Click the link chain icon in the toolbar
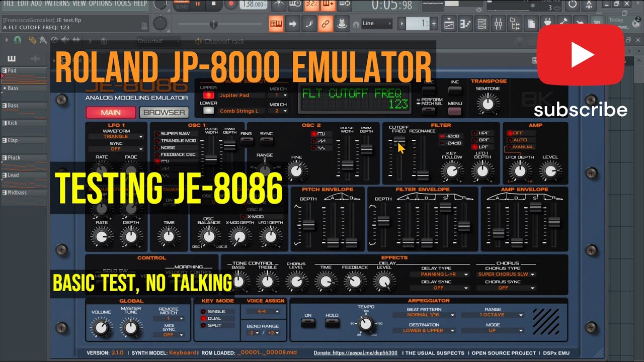 click(326, 23)
